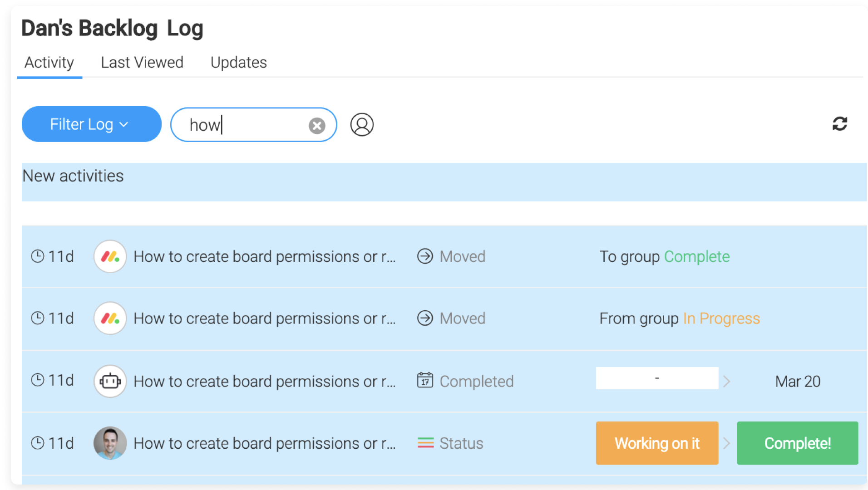Click the Moved arrow icon in the first row

(x=425, y=256)
